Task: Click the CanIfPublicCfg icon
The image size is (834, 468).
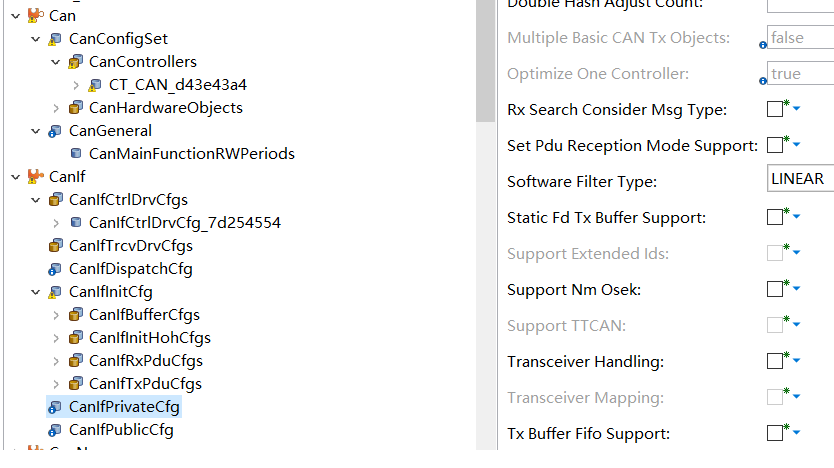Action: [55, 430]
